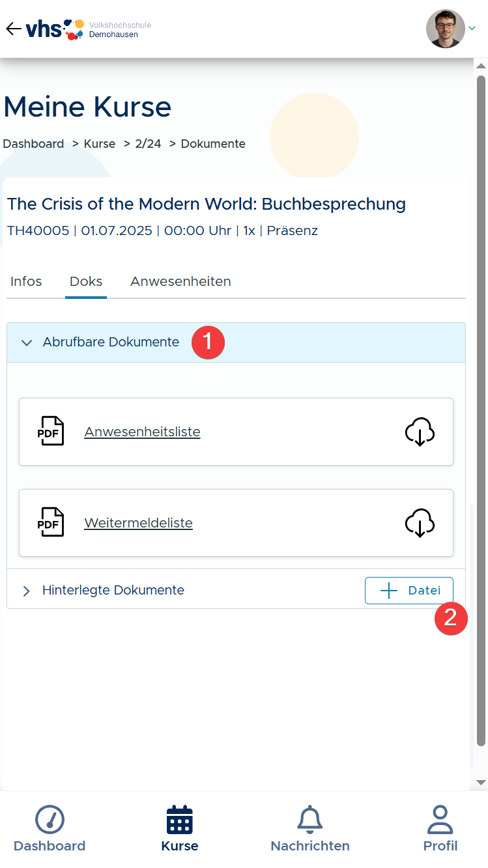Open the Anwesenheitsliste link
This screenshot has height=868, width=488.
tap(142, 432)
